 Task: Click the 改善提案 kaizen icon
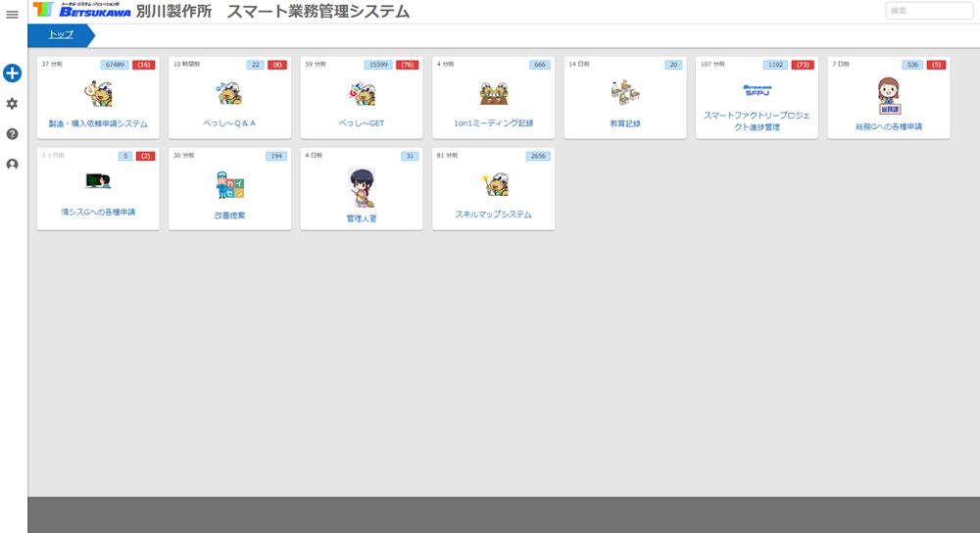click(229, 185)
